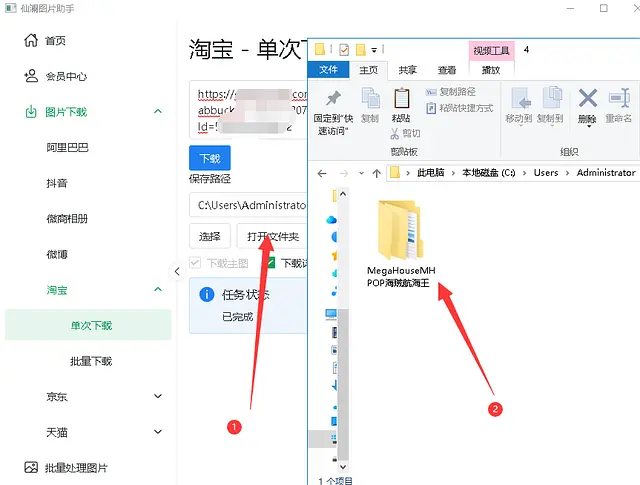This screenshot has height=485, width=640.
Task: Select the MegaHouseMH POP海贼航海王 folder
Action: tap(400, 244)
